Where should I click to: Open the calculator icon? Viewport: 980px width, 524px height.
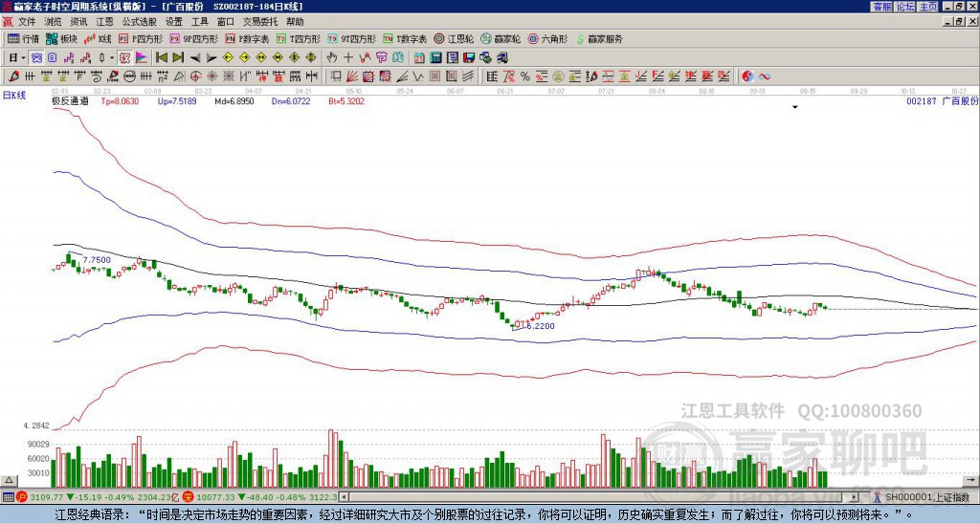tap(435, 58)
